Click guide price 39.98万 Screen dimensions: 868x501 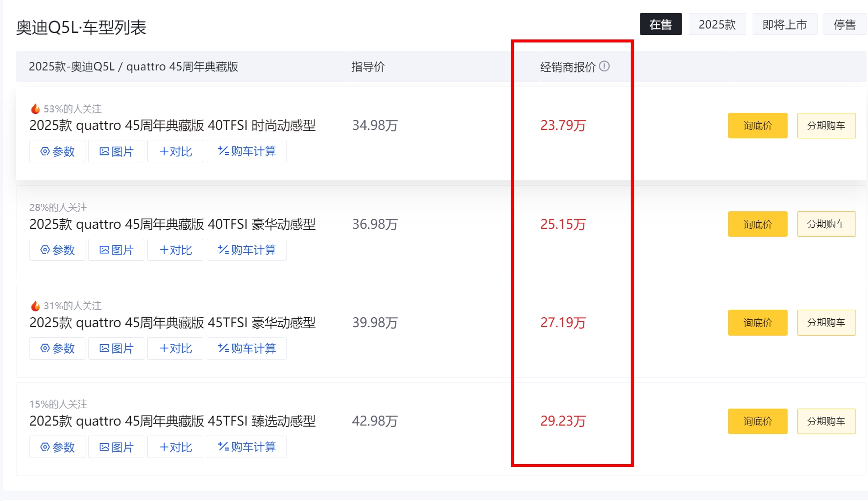(x=375, y=323)
